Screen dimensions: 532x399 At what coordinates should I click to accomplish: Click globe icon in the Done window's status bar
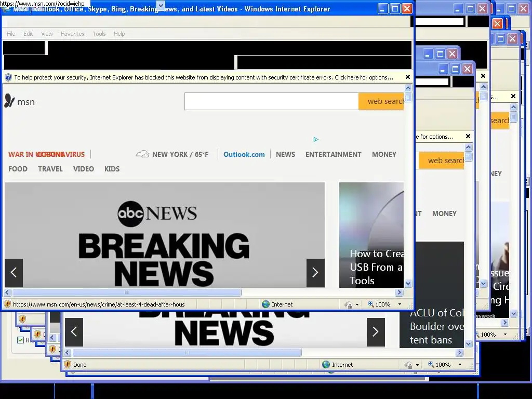tap(326, 365)
